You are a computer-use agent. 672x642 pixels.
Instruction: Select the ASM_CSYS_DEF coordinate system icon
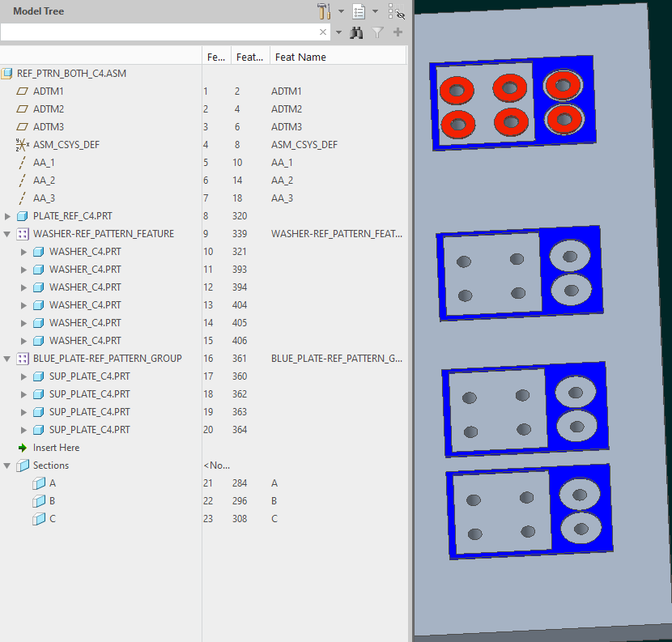[x=22, y=144]
